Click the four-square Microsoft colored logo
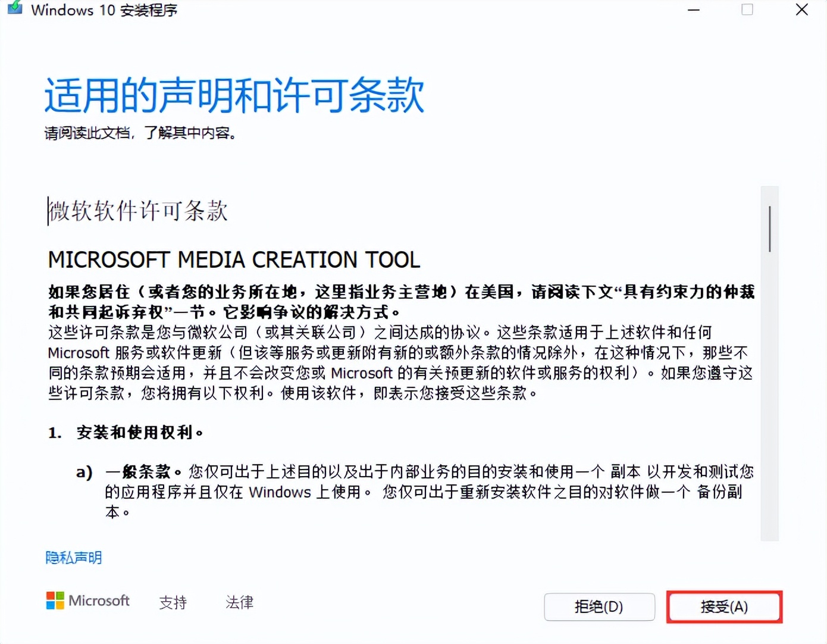827x644 pixels. [54, 601]
